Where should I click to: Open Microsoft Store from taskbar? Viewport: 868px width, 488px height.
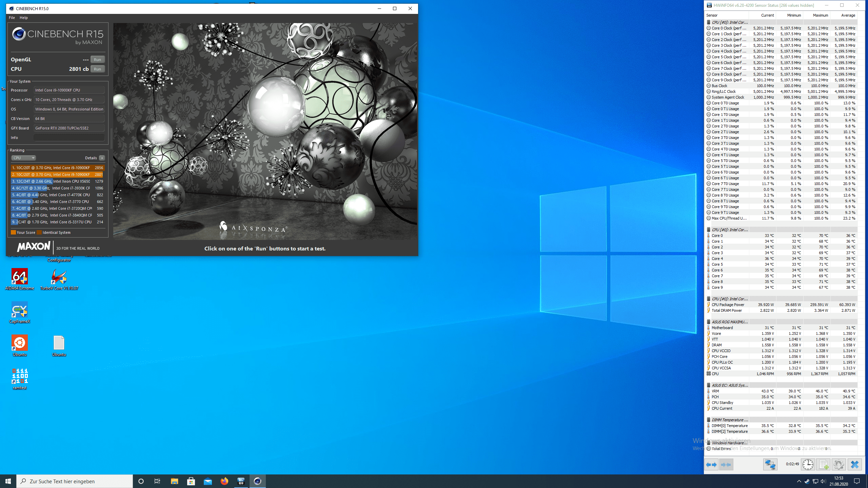pos(191,481)
